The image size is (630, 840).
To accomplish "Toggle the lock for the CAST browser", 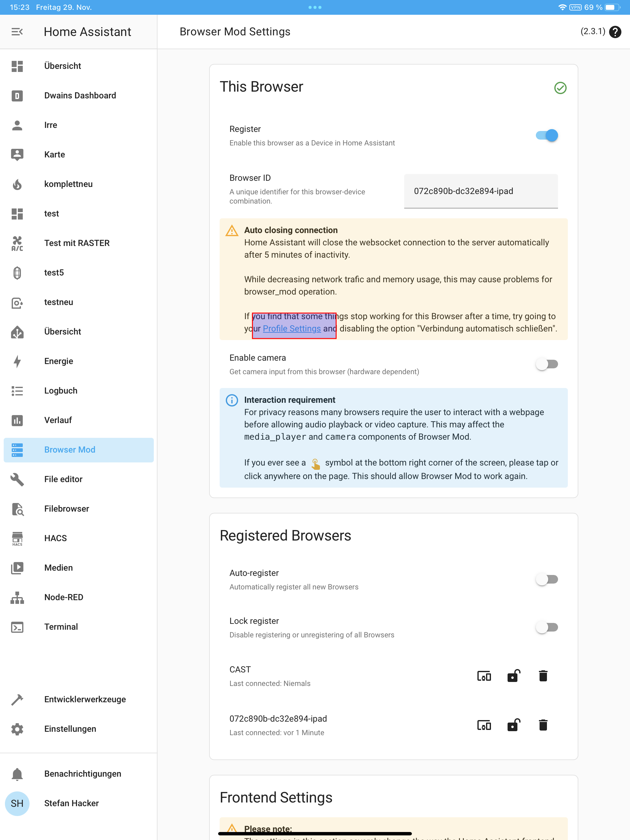I will [x=513, y=676].
